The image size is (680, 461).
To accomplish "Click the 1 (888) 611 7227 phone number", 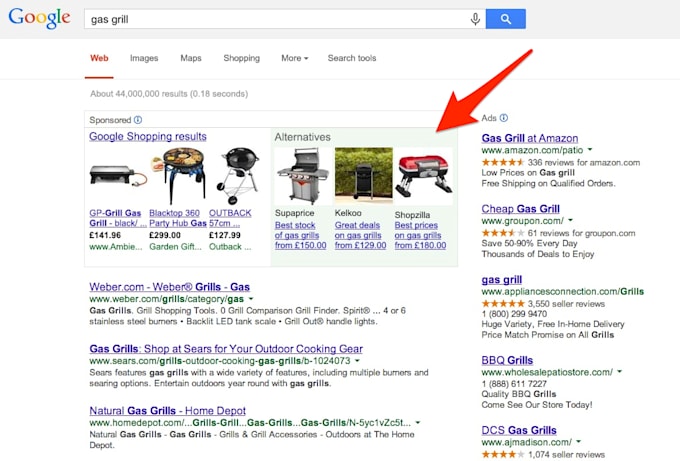I will (514, 384).
